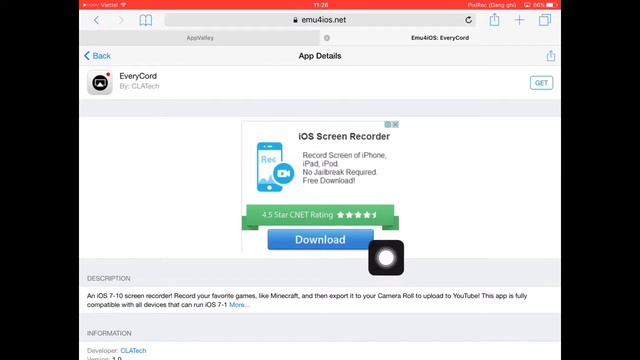
Task: Tap the status bar clock
Action: coord(321,5)
